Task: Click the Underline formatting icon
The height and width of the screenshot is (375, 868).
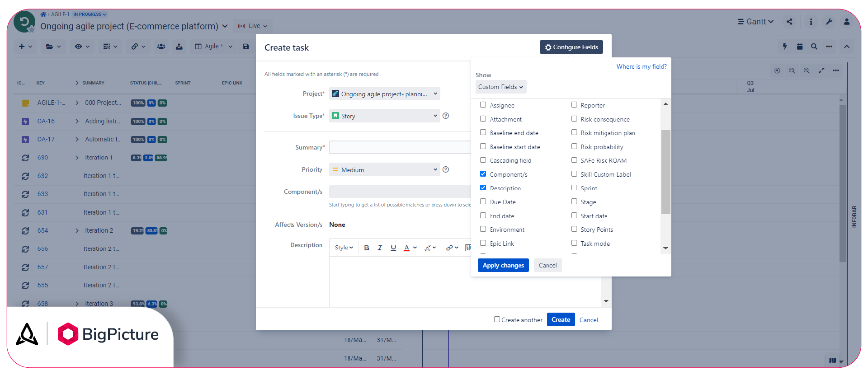Action: click(393, 248)
